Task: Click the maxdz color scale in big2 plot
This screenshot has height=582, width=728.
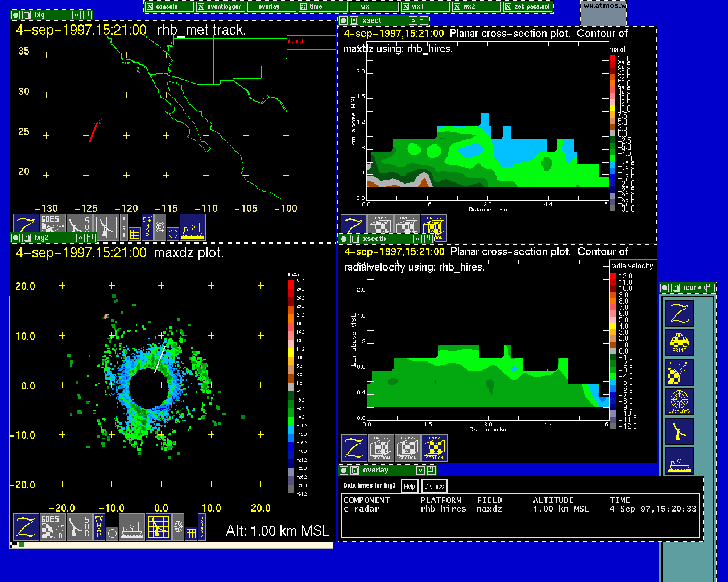Action: coord(291,386)
